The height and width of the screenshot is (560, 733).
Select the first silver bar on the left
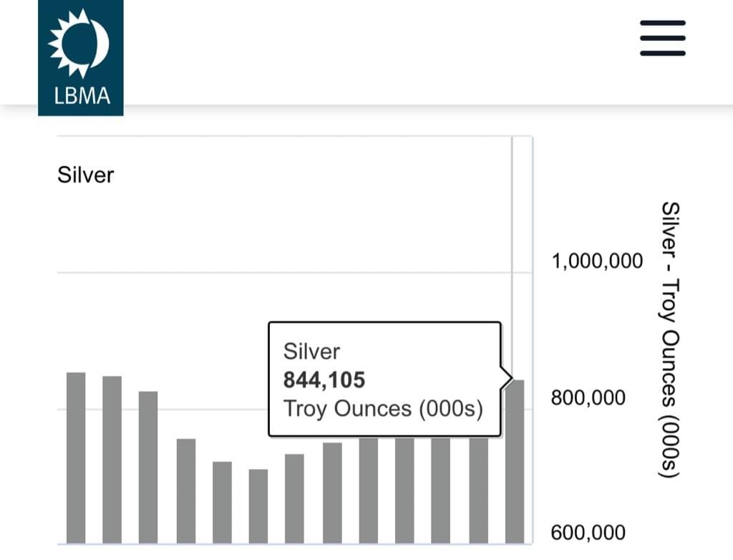point(76,458)
